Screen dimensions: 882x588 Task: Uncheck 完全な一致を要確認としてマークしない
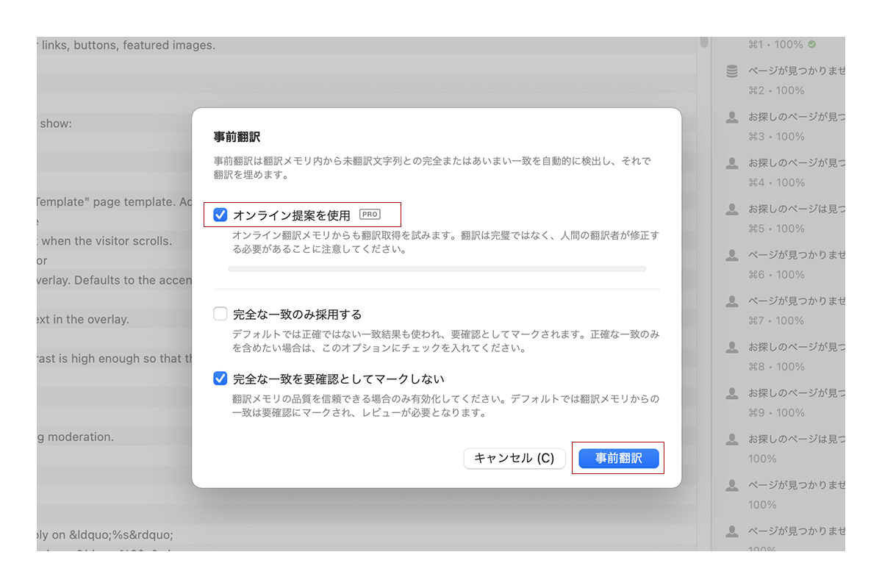(x=220, y=379)
